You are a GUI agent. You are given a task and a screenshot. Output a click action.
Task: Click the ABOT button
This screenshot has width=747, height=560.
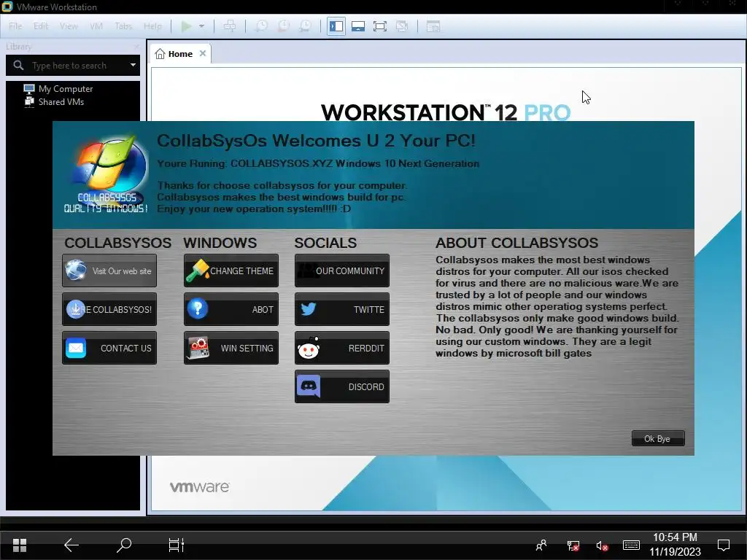[231, 309]
